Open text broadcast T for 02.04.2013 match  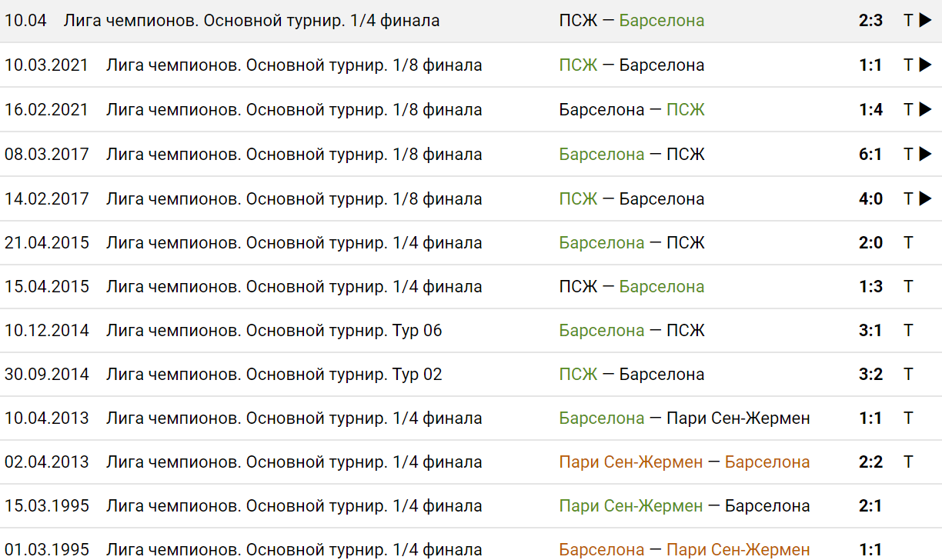[908, 462]
